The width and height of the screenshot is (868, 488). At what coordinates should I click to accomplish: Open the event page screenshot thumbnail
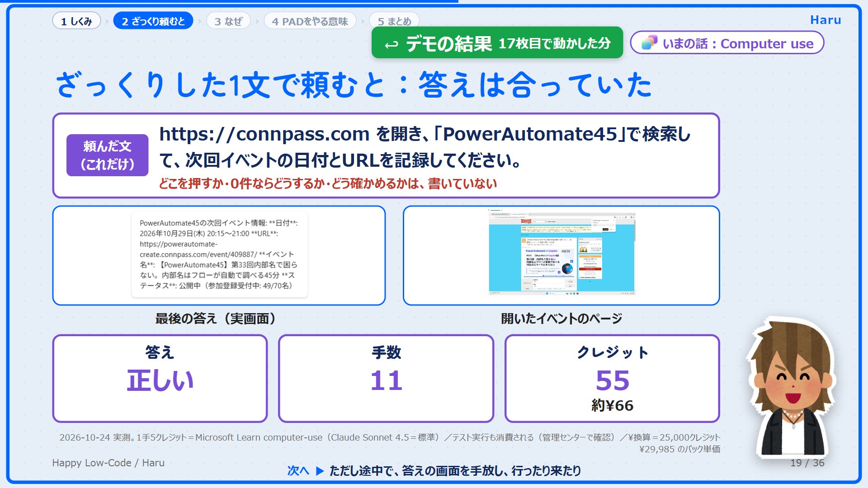(561, 253)
